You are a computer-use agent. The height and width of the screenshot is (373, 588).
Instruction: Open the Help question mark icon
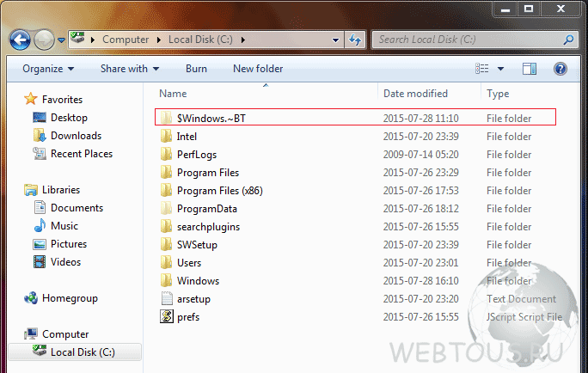pyautogui.click(x=560, y=69)
